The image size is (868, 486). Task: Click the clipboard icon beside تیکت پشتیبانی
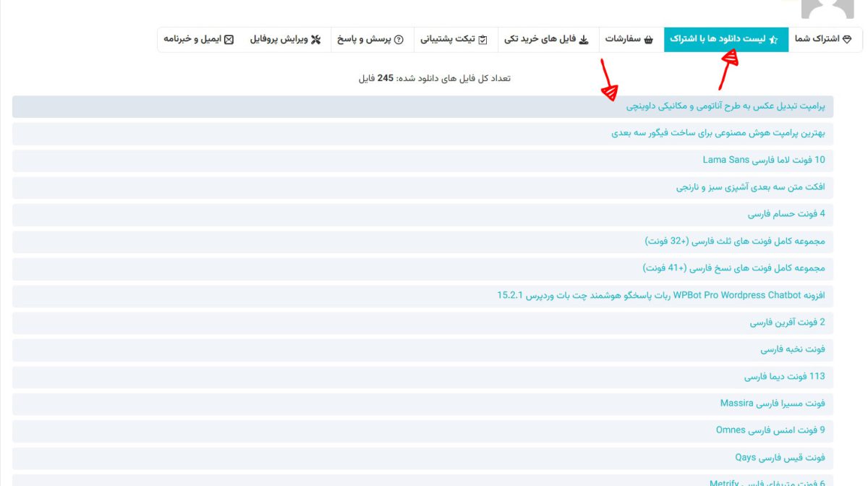point(483,40)
